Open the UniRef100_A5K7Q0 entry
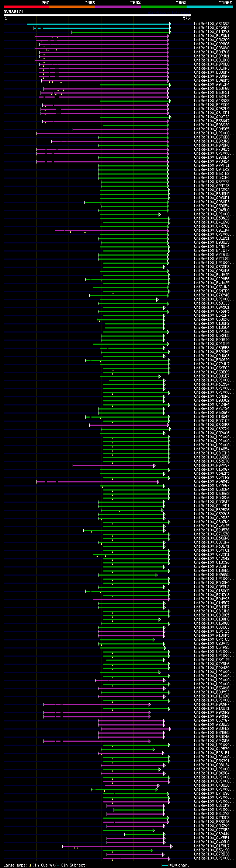 click(x=212, y=826)
